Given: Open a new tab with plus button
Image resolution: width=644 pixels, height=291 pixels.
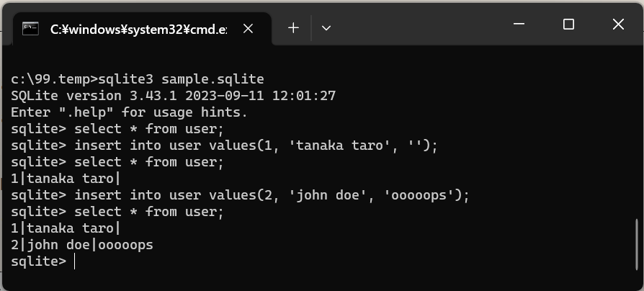Looking at the screenshot, I should (293, 28).
